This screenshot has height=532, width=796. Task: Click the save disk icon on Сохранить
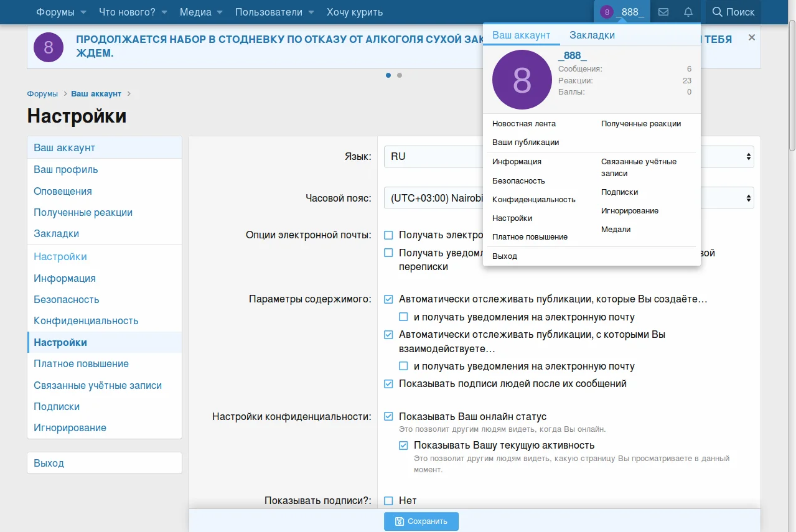(x=401, y=521)
